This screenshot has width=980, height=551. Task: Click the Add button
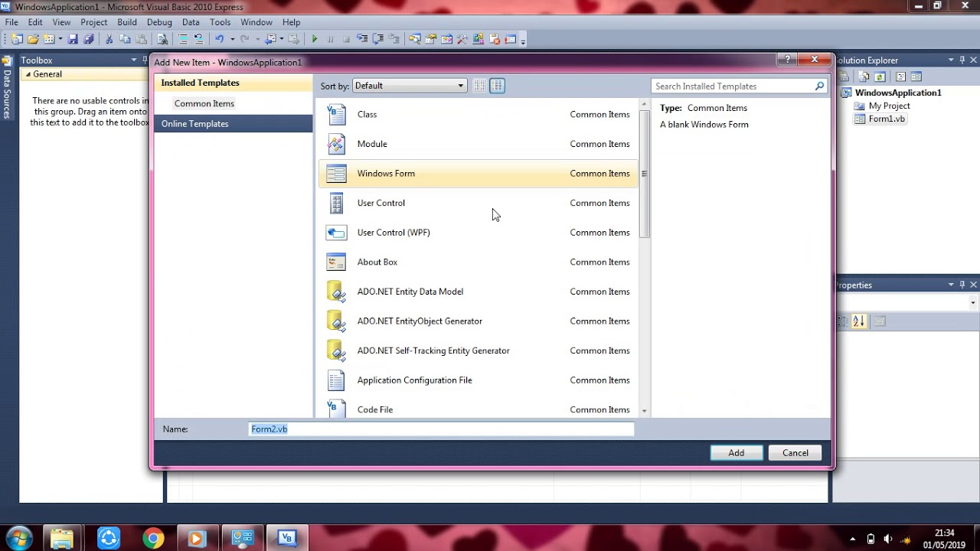click(x=737, y=453)
